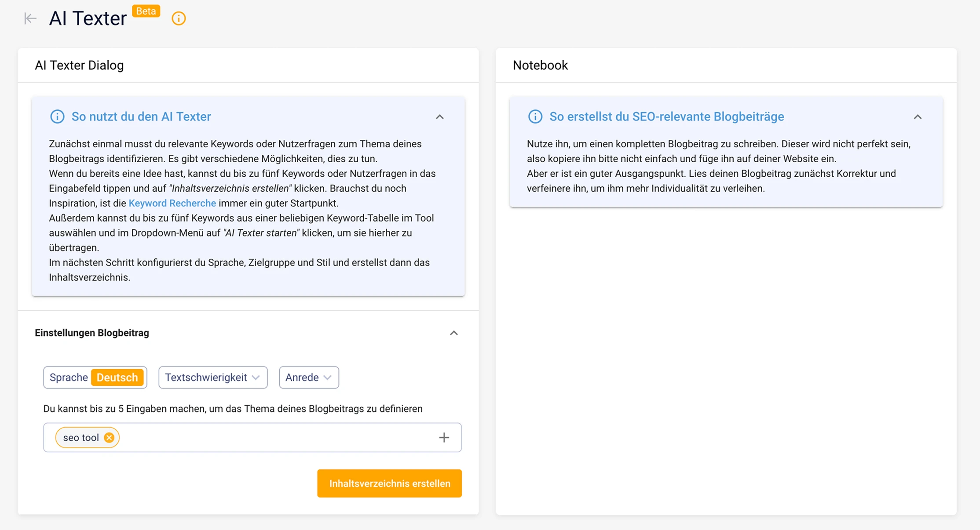
Task: Collapse the 'So nutzt du den AI Texter' panel
Action: (439, 117)
